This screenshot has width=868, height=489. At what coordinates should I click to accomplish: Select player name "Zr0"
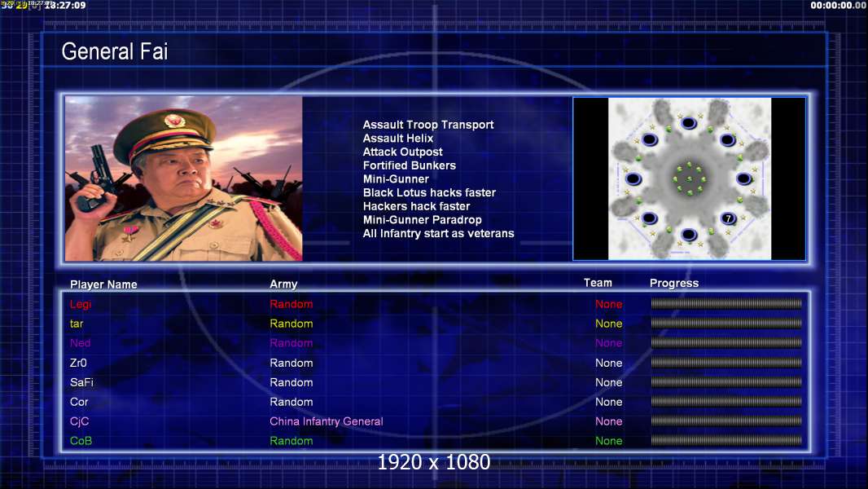coord(78,363)
